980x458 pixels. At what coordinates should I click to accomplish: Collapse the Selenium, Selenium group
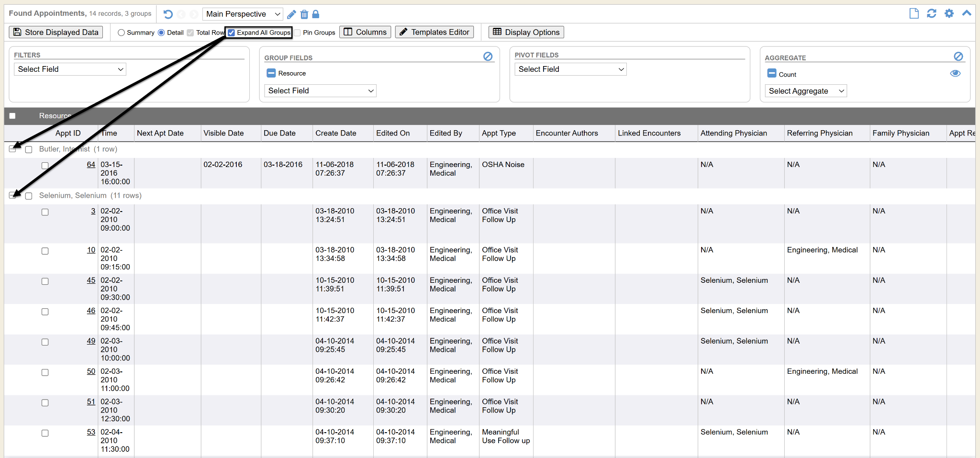tap(12, 195)
